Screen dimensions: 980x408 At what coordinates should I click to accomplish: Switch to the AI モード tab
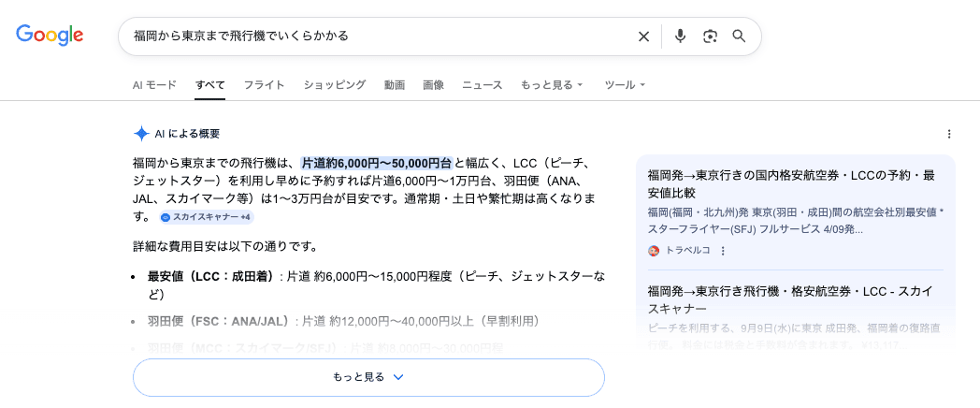[154, 85]
